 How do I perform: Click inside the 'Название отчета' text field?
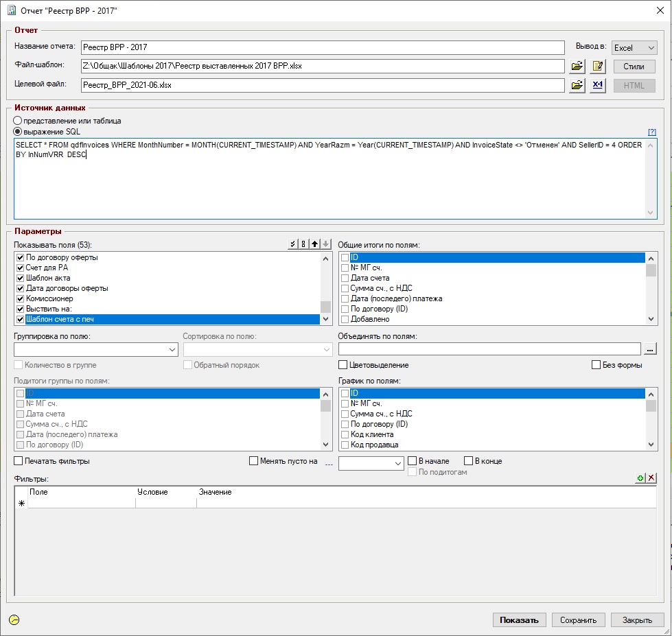click(322, 47)
